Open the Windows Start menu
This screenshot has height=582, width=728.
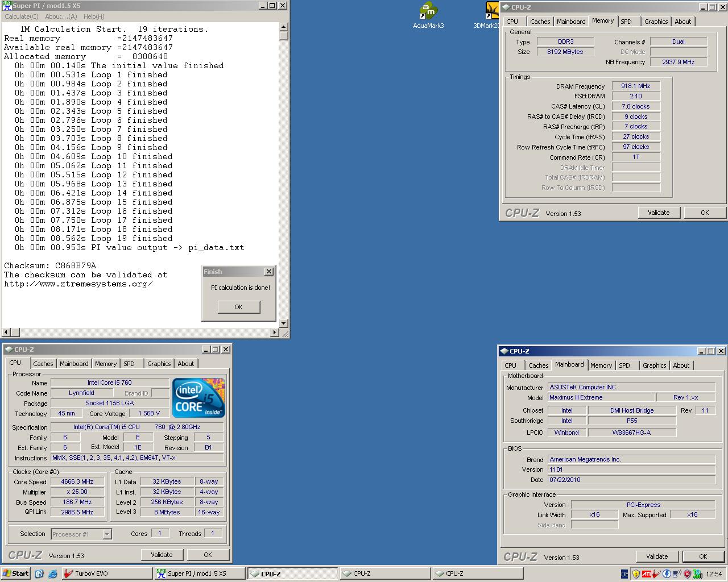(x=16, y=573)
